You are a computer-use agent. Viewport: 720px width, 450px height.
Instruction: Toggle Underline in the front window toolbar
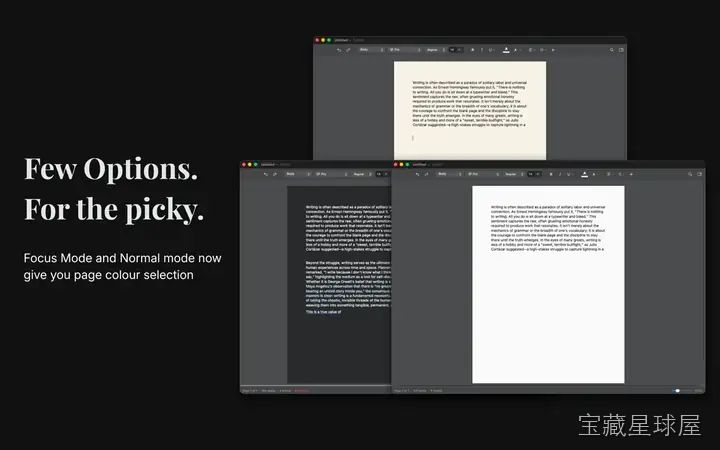point(568,174)
